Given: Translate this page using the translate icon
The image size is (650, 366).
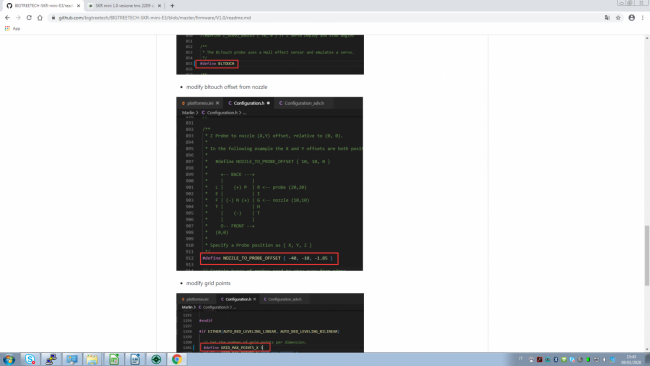Looking at the screenshot, I should [607, 18].
